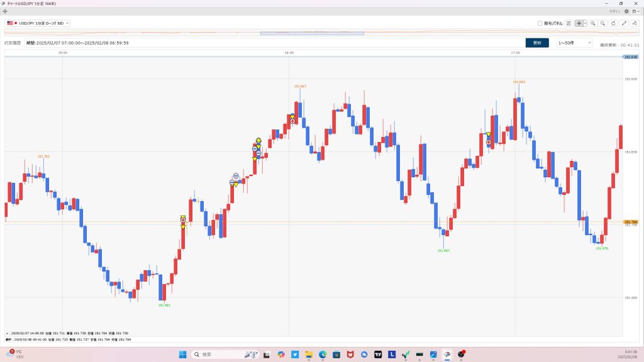Screen dimensions: 644x362
Task: Enable the 取引パネル checkbox
Action: 540,23
